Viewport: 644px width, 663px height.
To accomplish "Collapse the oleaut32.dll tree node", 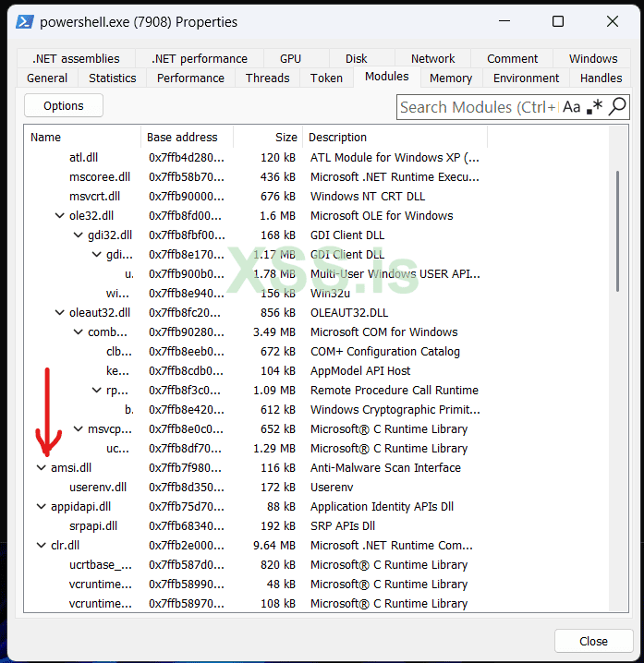I will pyautogui.click(x=60, y=313).
